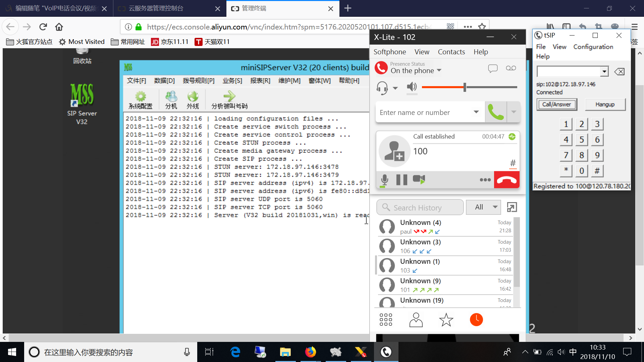Image resolution: width=644 pixels, height=362 pixels.
Task: Clear tSIP number with backspace icon
Action: [619, 72]
